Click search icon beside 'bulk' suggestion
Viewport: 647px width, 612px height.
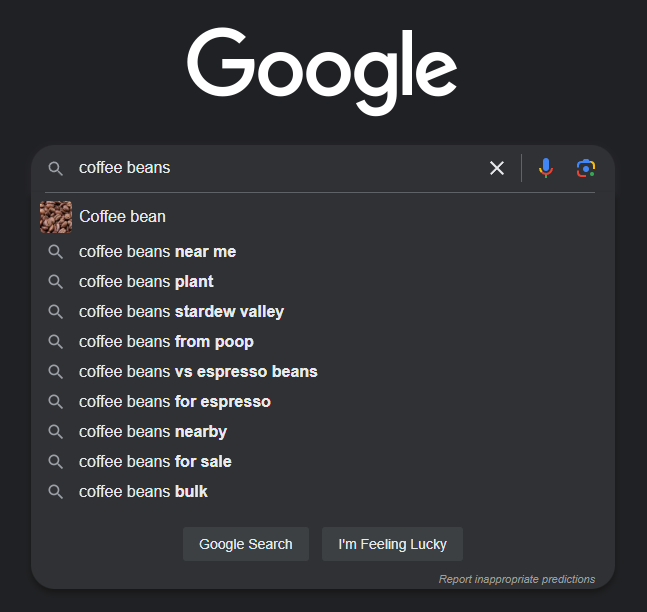(x=56, y=492)
